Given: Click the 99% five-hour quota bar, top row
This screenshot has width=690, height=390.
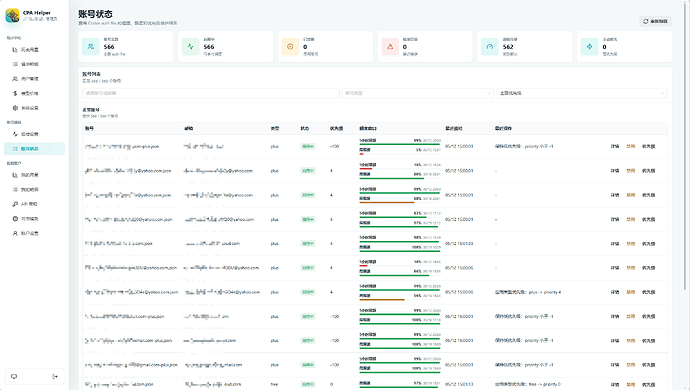Looking at the screenshot, I should pos(400,144).
